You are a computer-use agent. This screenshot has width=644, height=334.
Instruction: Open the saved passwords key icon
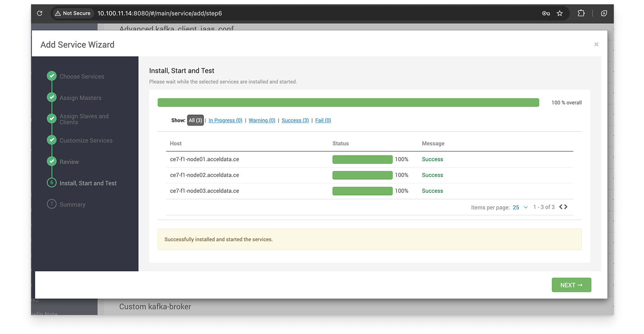click(x=546, y=13)
